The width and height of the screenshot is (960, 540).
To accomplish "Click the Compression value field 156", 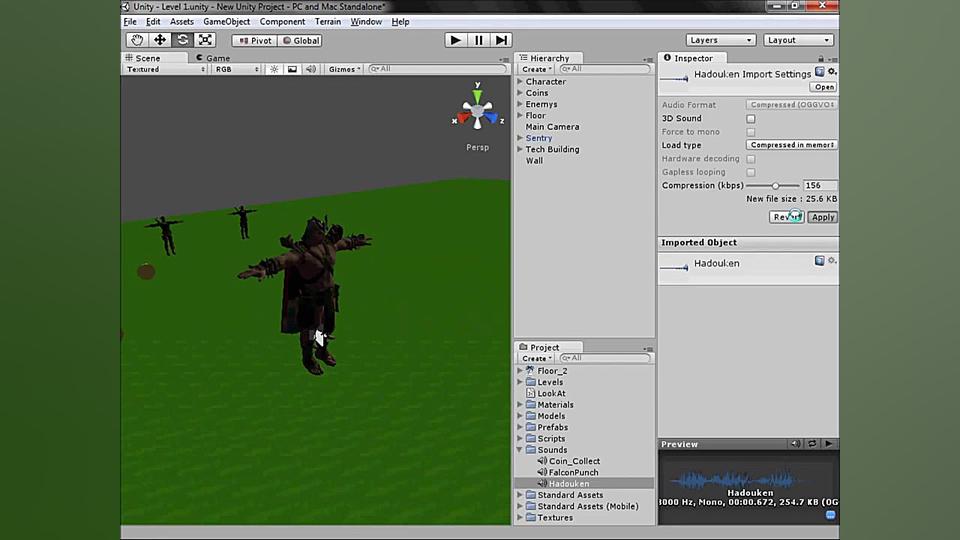I will pos(820,186).
